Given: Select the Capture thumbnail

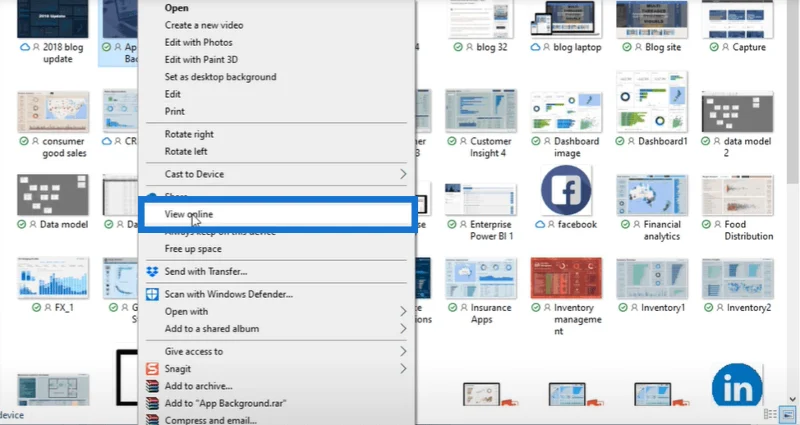Looking at the screenshot, I should coord(737,19).
